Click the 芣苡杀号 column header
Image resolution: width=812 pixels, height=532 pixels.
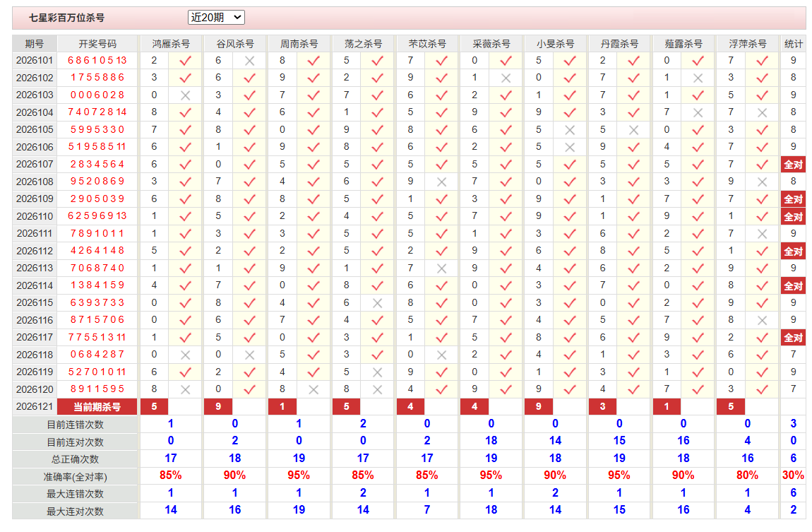coord(427,44)
